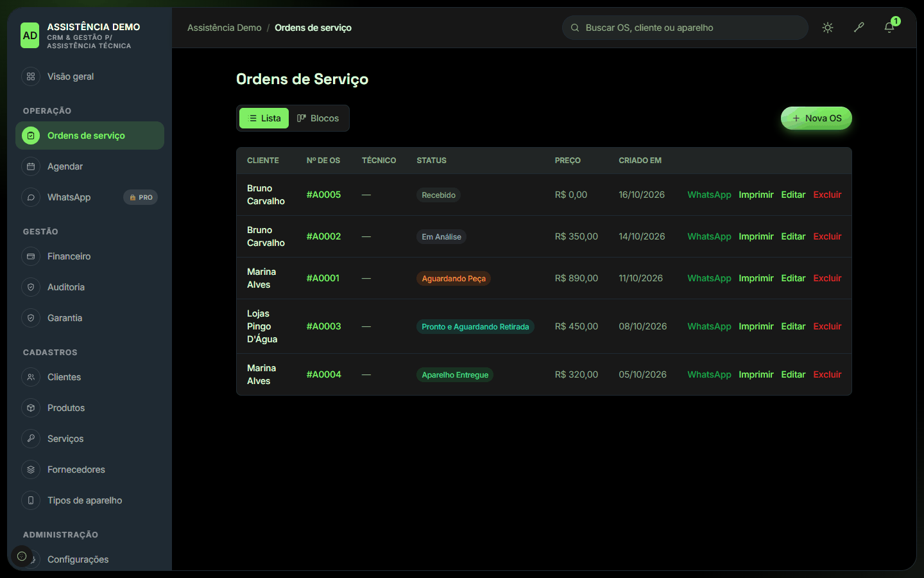Open the Financeiro menu item

(x=90, y=256)
